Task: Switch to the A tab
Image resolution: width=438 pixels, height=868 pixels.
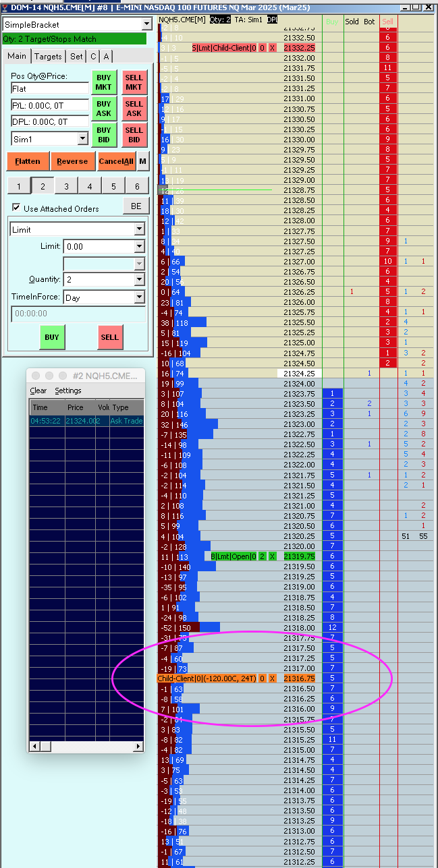Action: pyautogui.click(x=106, y=57)
